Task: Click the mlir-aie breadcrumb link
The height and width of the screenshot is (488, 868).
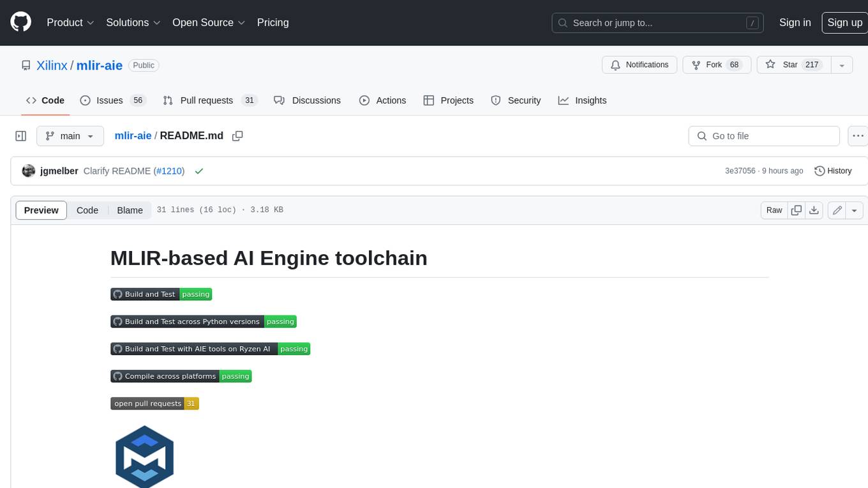Action: tap(133, 136)
